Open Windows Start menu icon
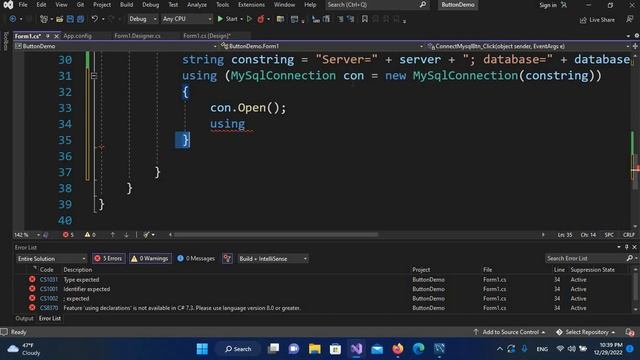This screenshot has height=360, width=640. click(202, 349)
